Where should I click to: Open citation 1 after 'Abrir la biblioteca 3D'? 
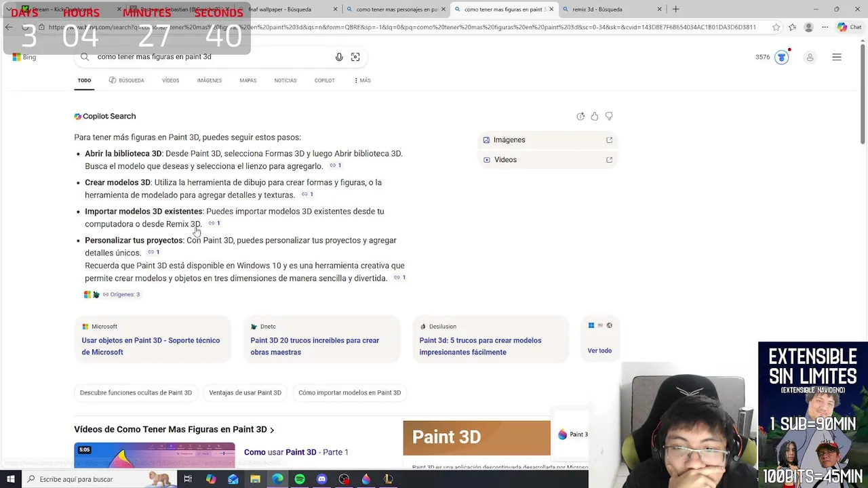tap(336, 166)
